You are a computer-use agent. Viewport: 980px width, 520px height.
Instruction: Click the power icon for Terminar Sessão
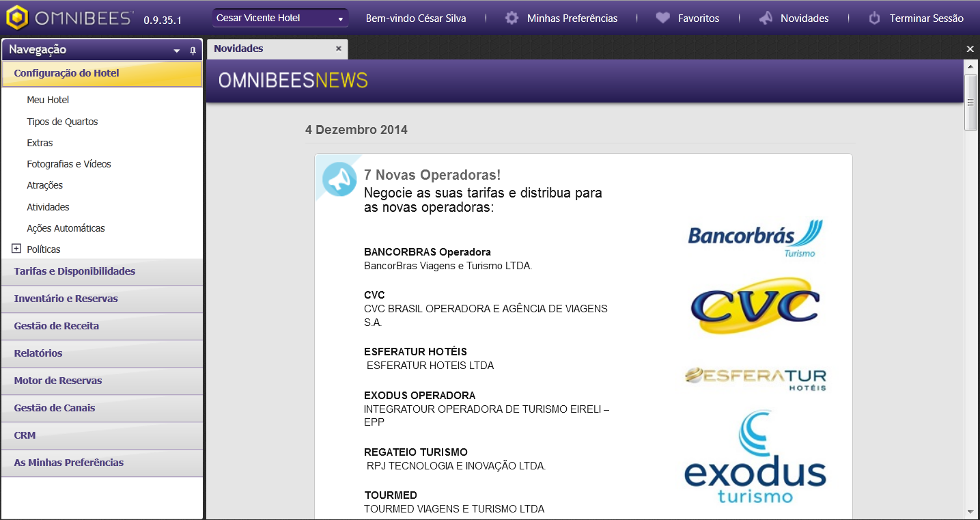(x=874, y=18)
